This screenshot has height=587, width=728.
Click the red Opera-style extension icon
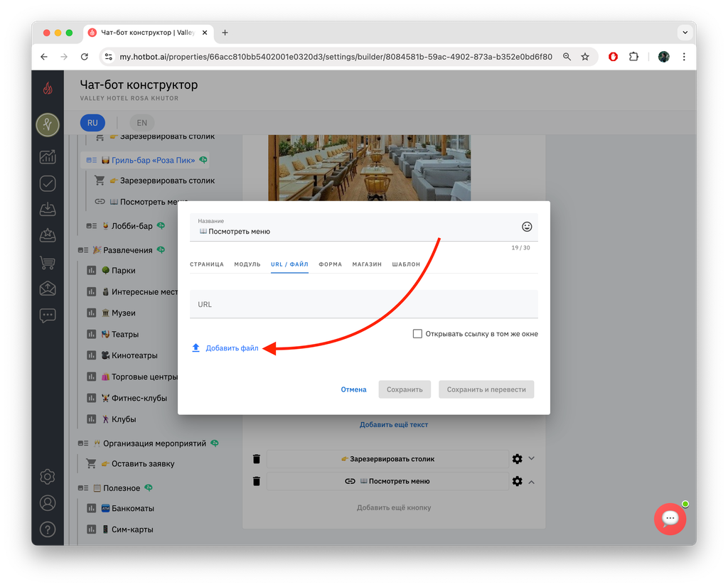[x=614, y=57]
